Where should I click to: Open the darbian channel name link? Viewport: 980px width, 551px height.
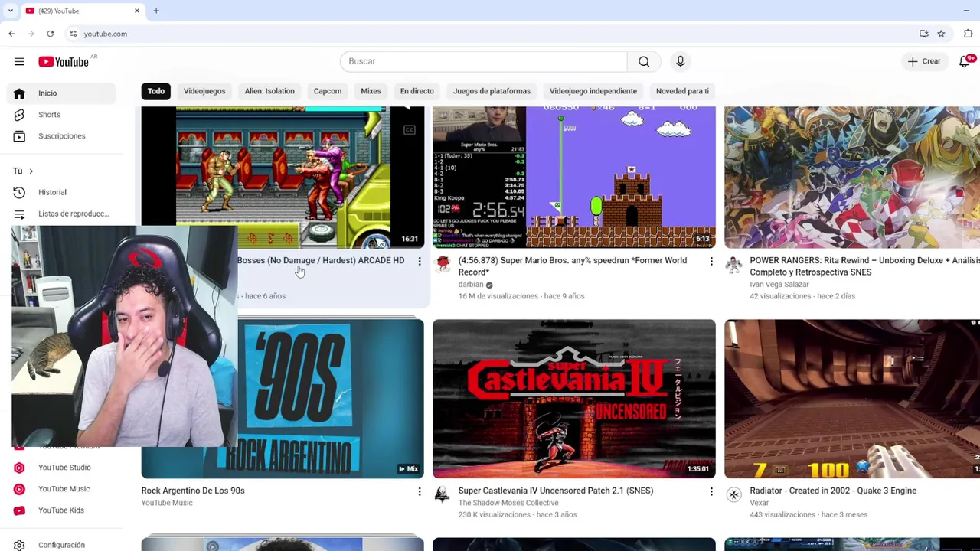(x=471, y=285)
